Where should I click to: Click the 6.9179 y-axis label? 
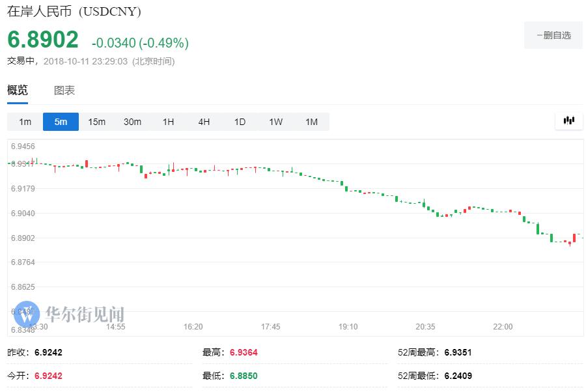click(23, 189)
